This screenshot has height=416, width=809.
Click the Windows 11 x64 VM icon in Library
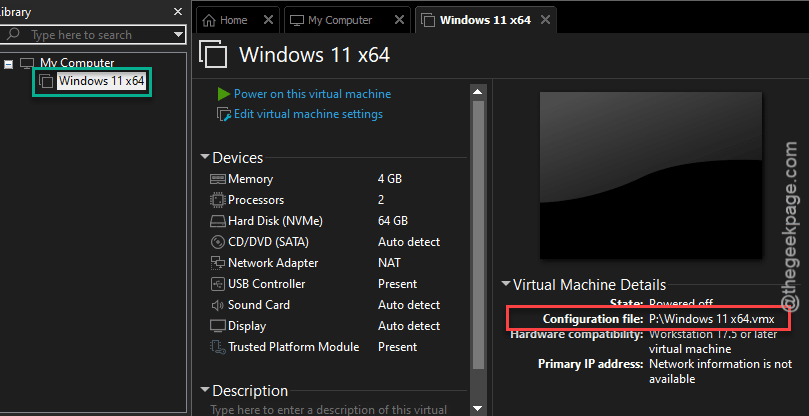tap(46, 81)
